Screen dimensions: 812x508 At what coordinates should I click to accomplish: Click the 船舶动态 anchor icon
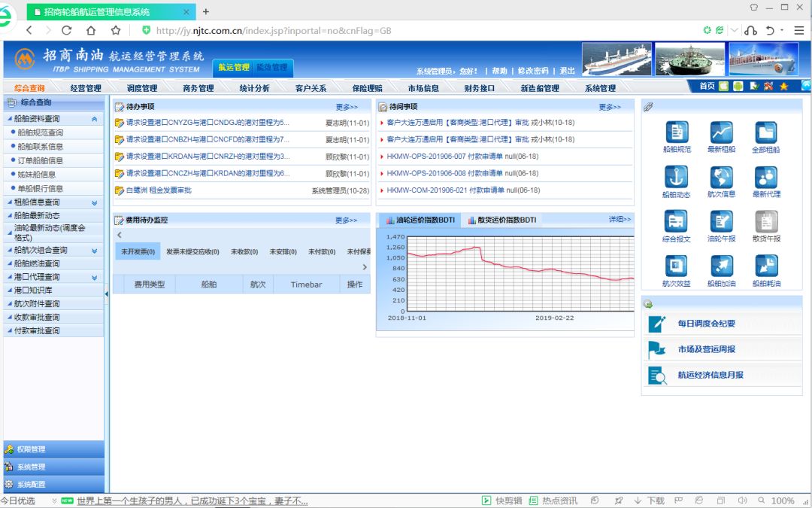pos(677,177)
